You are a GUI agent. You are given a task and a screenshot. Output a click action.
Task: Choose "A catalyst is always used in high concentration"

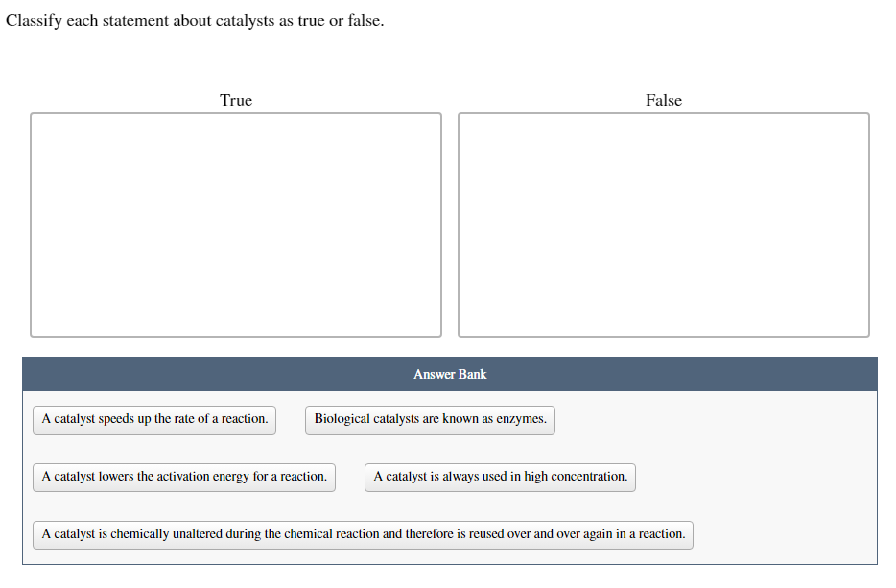coord(499,477)
